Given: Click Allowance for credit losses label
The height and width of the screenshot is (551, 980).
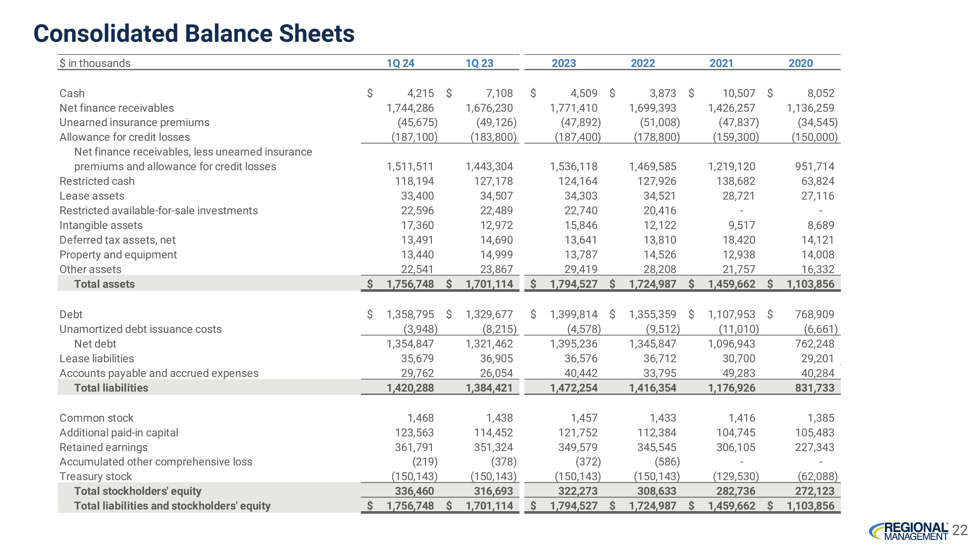Looking at the screenshot, I should coord(124,137).
